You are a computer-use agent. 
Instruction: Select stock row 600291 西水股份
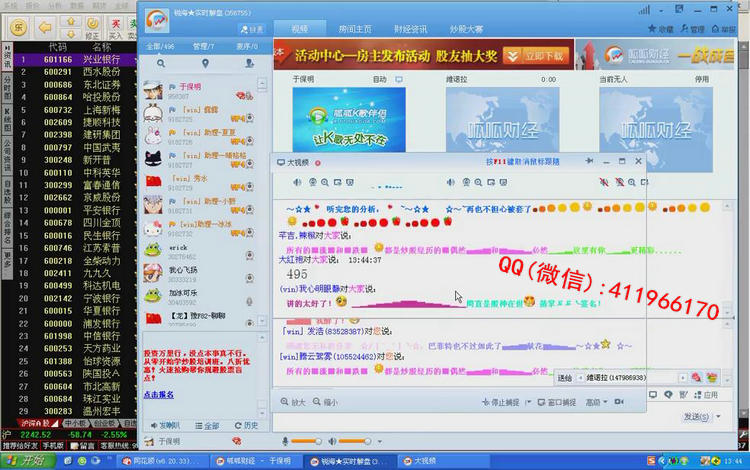[x=75, y=72]
